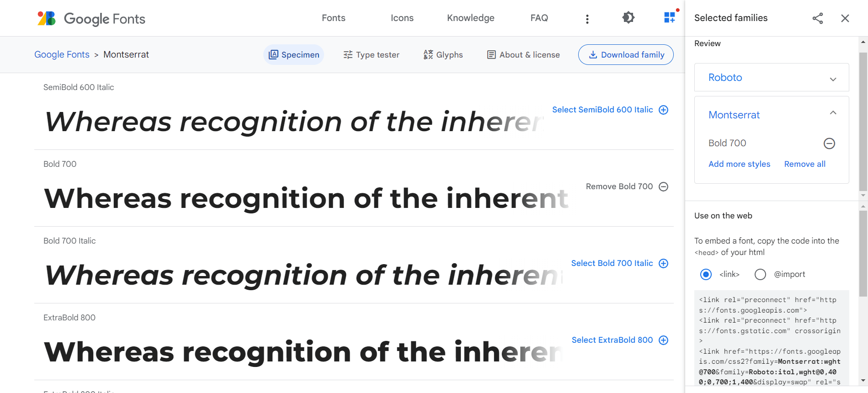
Task: Click the Download family button
Action: [626, 55]
